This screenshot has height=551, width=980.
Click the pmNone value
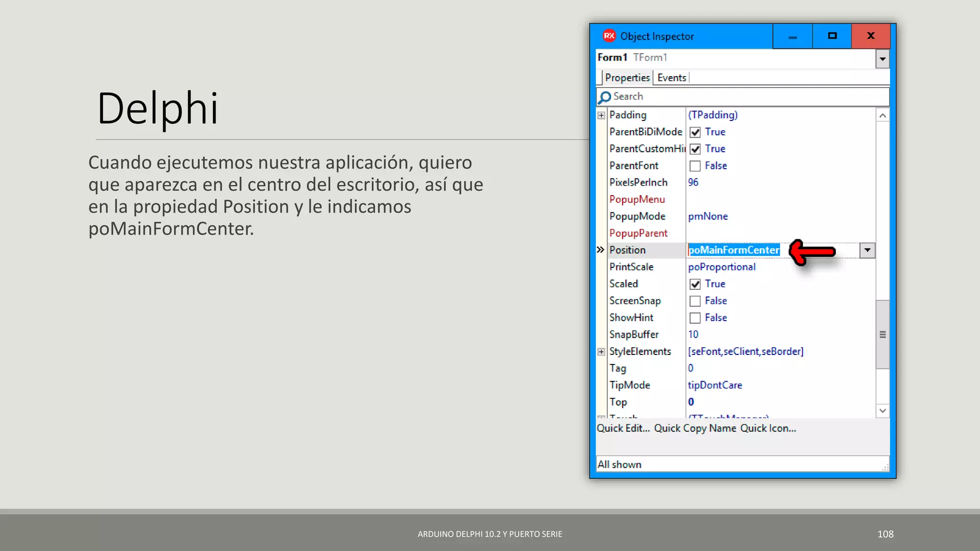point(708,217)
